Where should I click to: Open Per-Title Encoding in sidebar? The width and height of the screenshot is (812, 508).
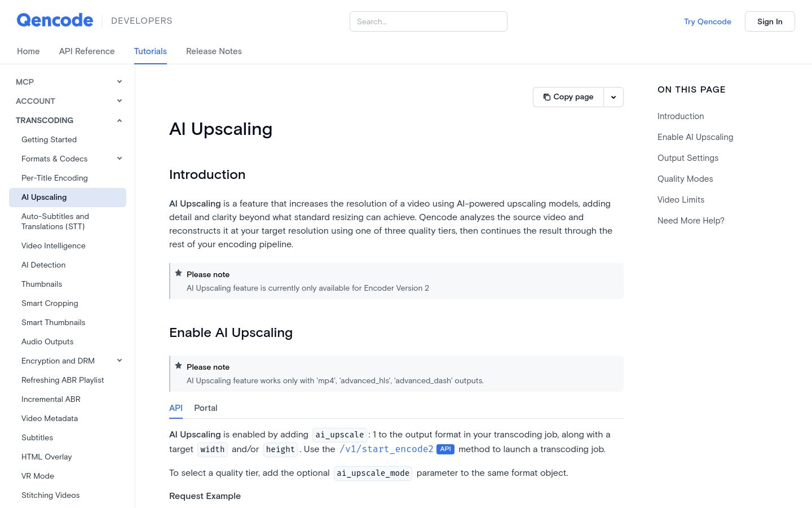click(55, 178)
